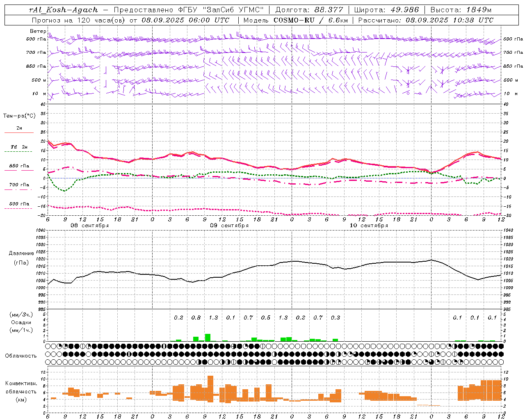This screenshot has height=420, width=525.
Task: Click the 09 сентября date label
Action: (229, 226)
